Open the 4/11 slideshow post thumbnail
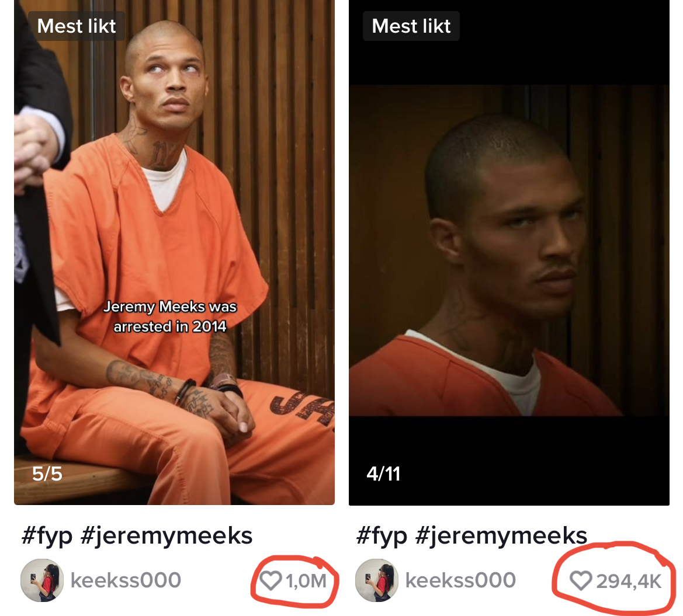Viewport: 683px width, 616px height. tap(509, 252)
